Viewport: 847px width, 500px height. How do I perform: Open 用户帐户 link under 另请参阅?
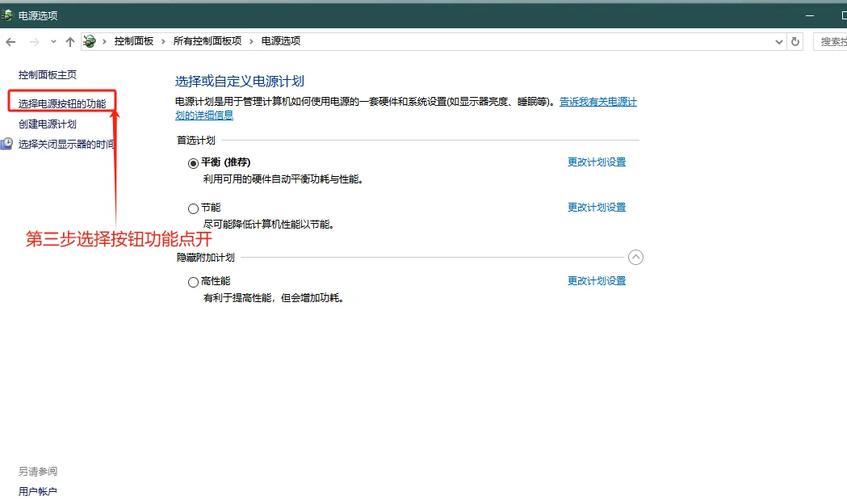coord(38,491)
